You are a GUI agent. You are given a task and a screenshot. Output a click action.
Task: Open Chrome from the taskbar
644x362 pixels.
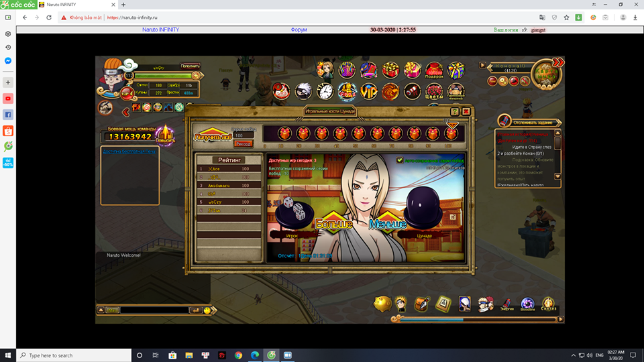(x=238, y=355)
